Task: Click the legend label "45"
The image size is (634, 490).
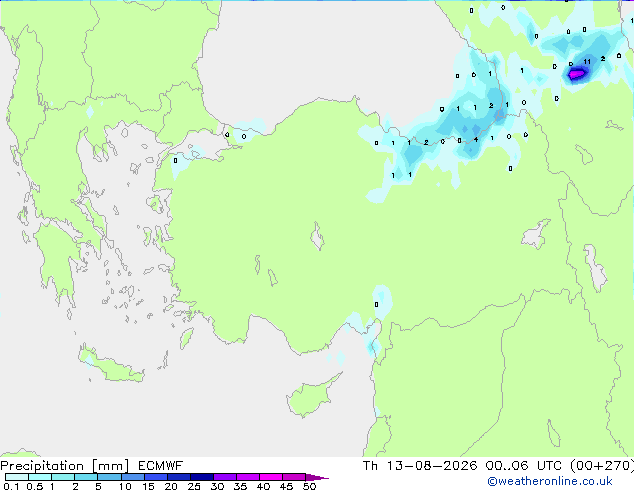Action: tap(286, 486)
